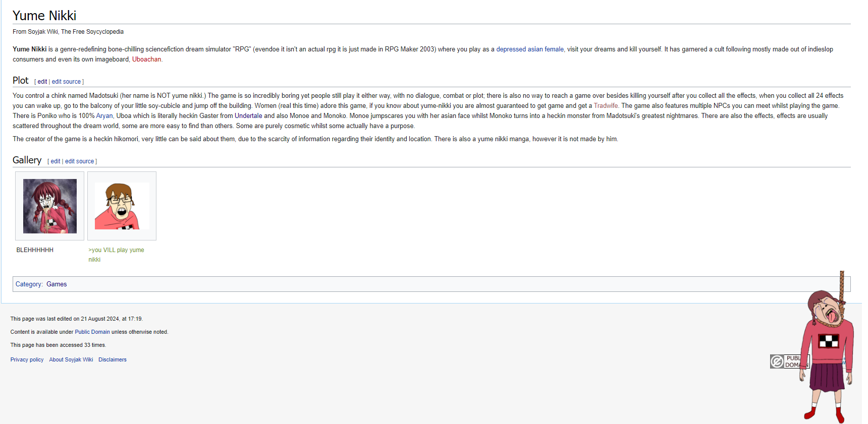
Task: Click 'edit' next to Plot heading
Action: point(42,82)
